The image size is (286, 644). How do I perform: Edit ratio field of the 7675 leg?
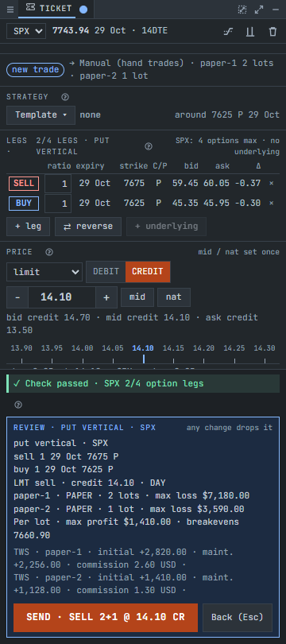58,183
